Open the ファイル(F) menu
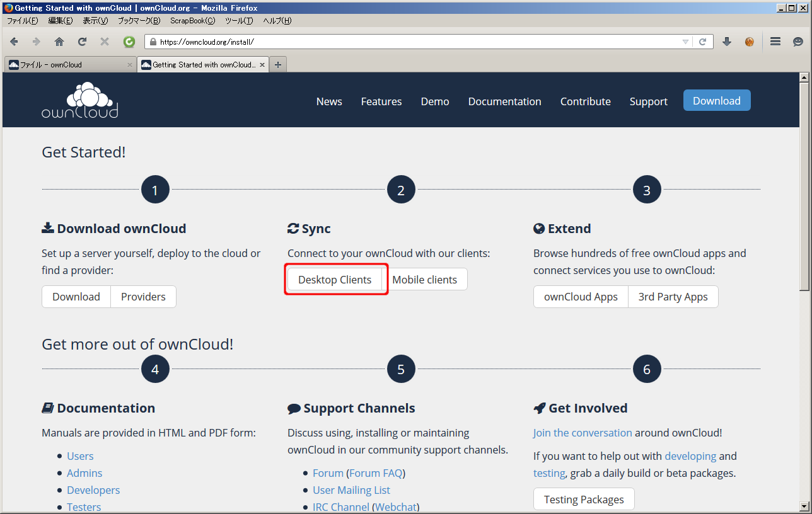Viewport: 812px width, 514px height. 23,20
